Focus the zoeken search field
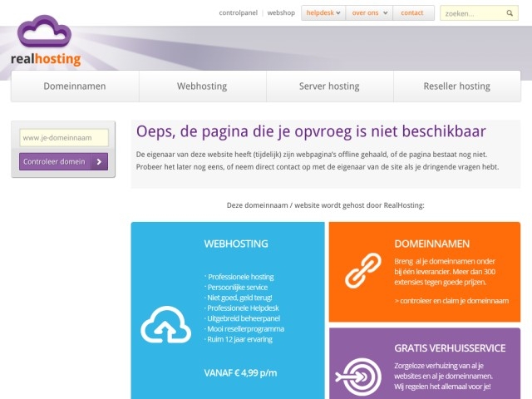This screenshot has width=532, height=399. coord(472,13)
